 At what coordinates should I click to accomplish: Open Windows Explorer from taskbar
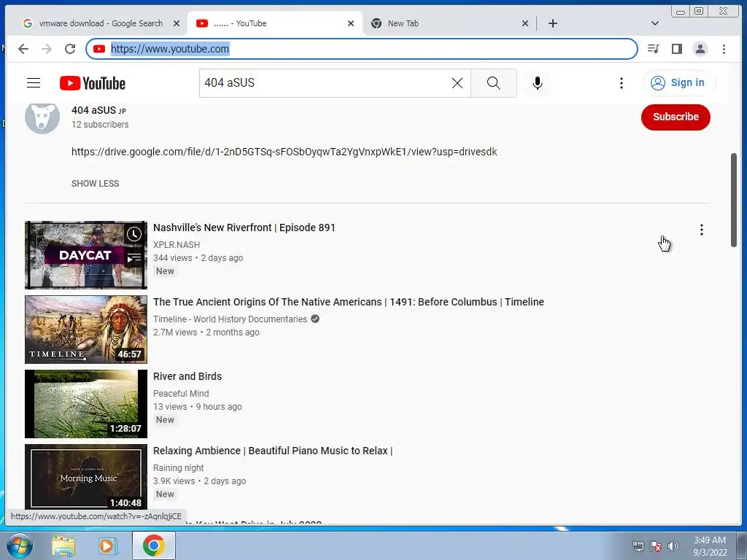pos(63,546)
